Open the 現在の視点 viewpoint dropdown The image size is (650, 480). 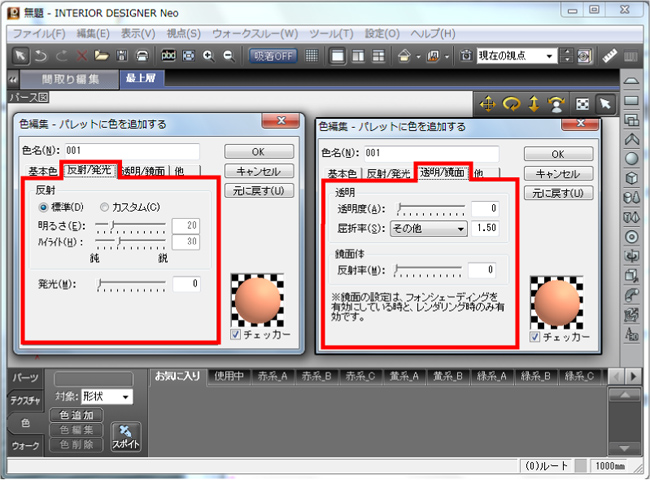[x=516, y=55]
